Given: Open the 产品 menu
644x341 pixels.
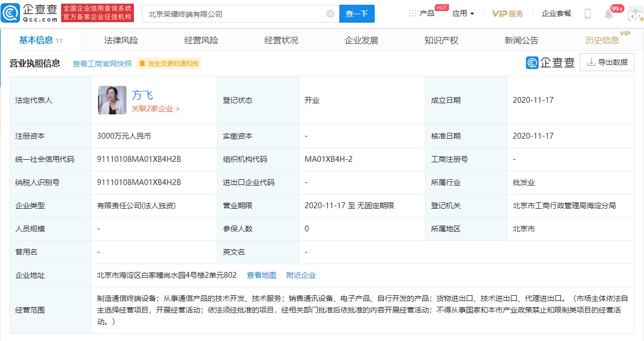Looking at the screenshot, I should coord(427,14).
